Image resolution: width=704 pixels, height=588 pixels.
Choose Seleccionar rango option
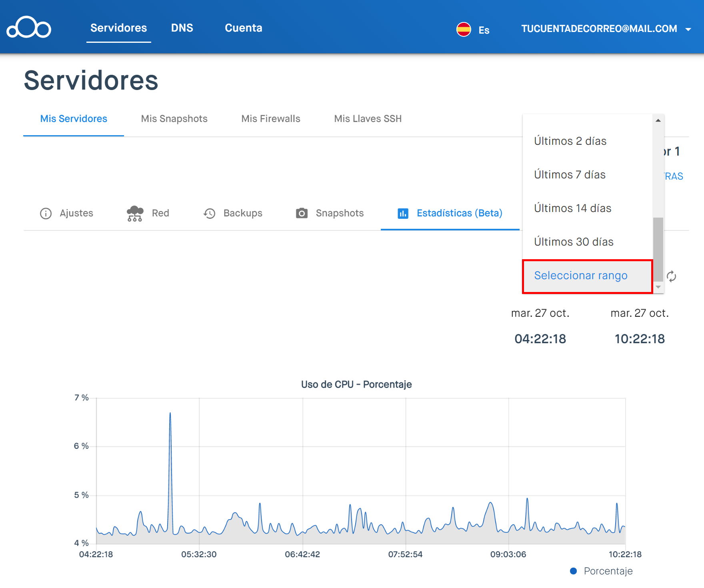click(x=588, y=276)
